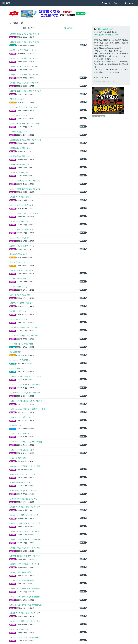Click the ログイン icon link

(x=114, y=3)
